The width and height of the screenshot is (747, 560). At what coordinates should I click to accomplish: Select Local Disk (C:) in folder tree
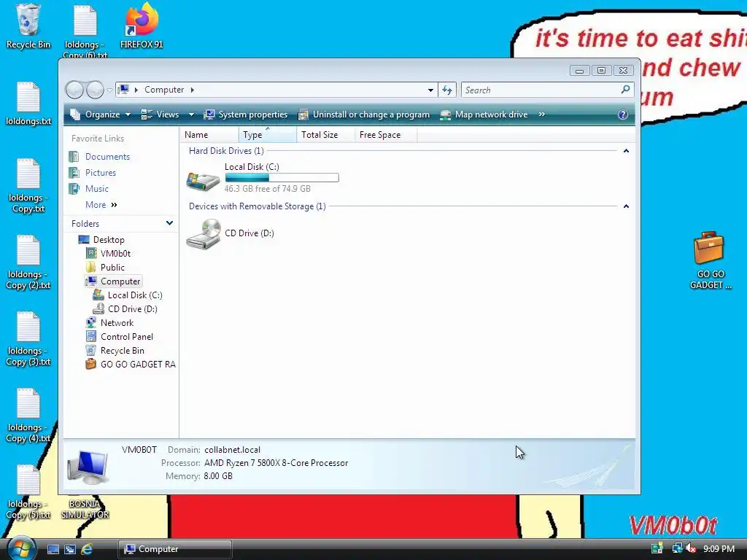[x=128, y=295]
